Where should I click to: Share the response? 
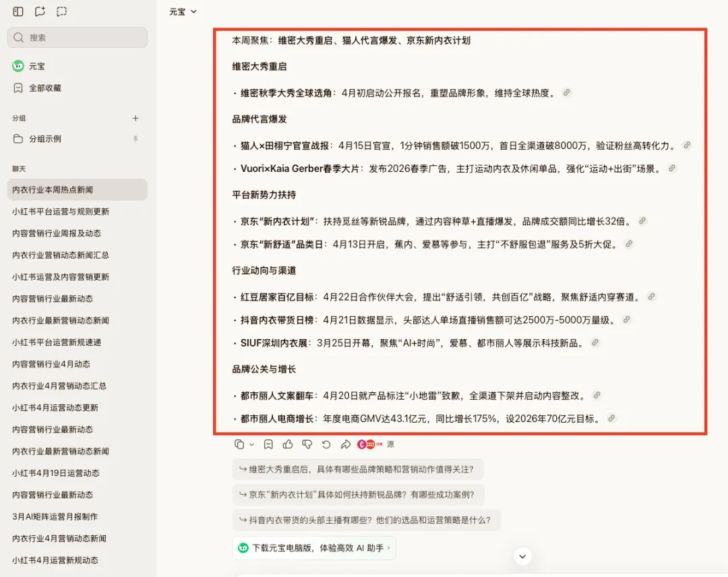[x=345, y=444]
